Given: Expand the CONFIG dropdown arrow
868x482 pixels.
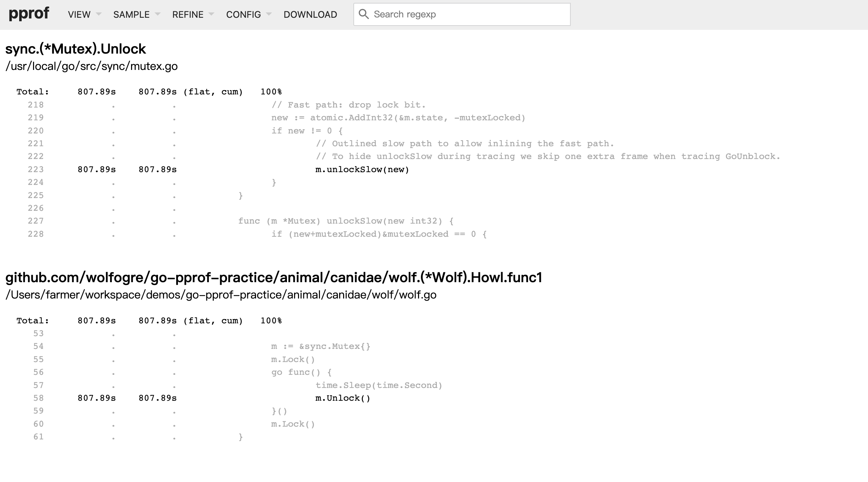Looking at the screenshot, I should pyautogui.click(x=269, y=14).
